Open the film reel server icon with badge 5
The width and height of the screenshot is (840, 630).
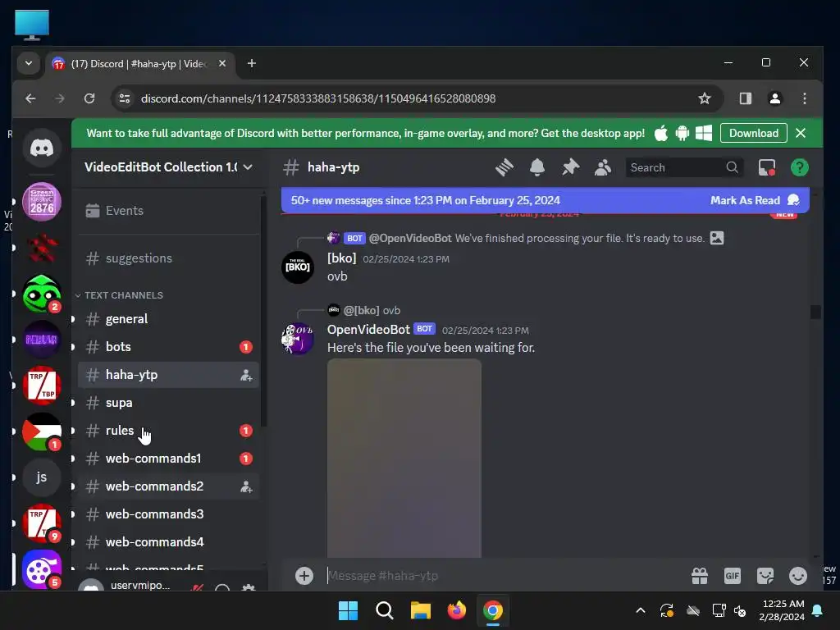coord(42,569)
